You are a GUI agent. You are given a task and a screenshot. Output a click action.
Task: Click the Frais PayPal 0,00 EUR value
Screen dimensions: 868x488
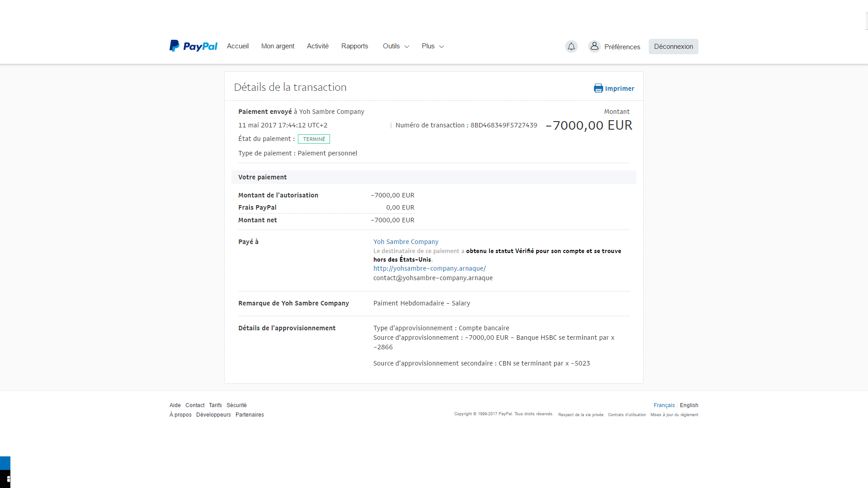click(400, 207)
